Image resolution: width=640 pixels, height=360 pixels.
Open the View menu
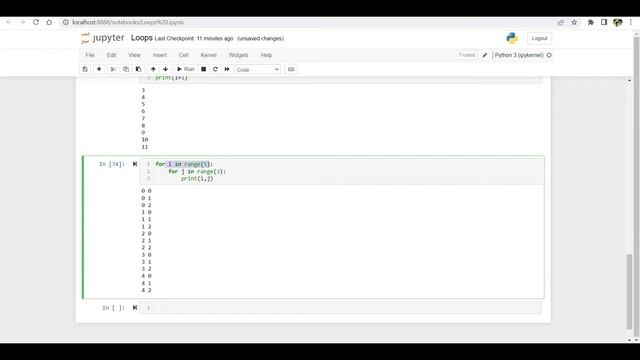coord(134,55)
